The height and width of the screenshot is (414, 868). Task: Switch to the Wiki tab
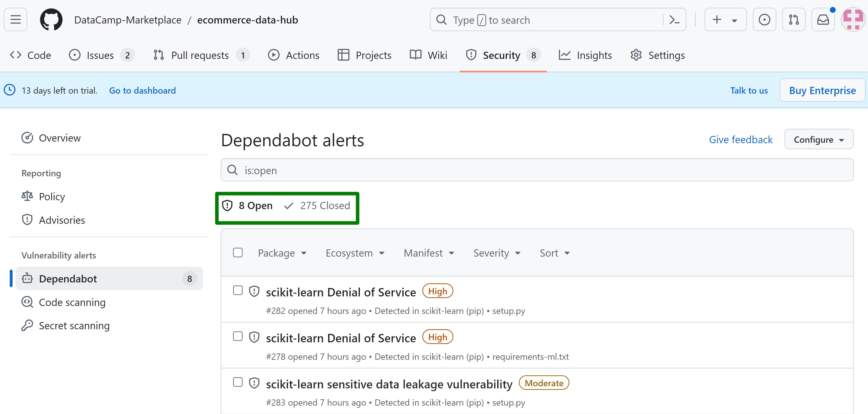(428, 55)
